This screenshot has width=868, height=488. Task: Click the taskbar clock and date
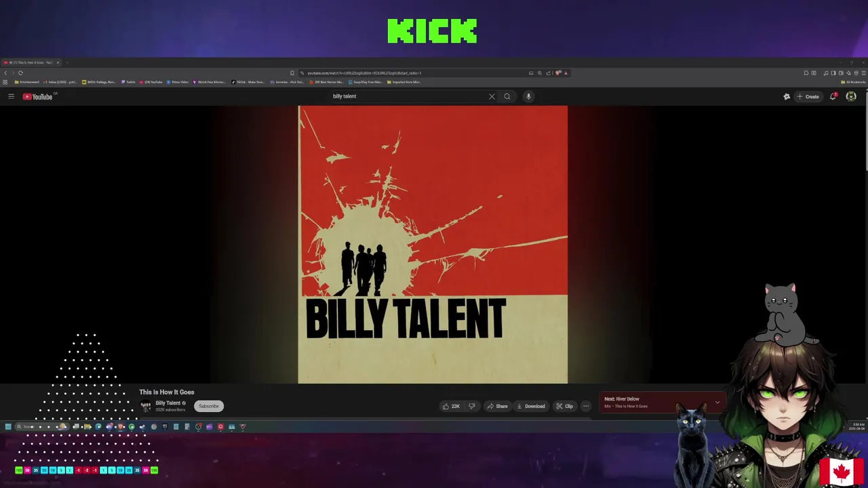tap(856, 426)
